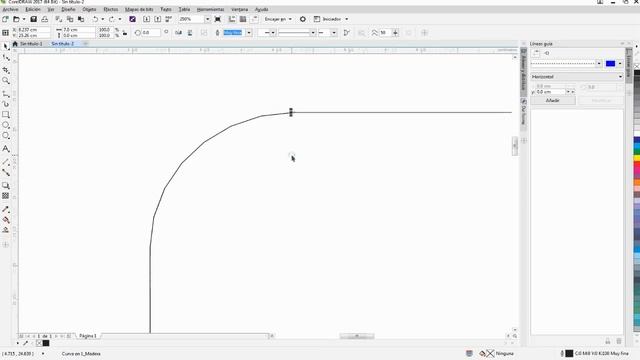Select the Polygon tool
The image size is (640, 360).
coord(6,136)
